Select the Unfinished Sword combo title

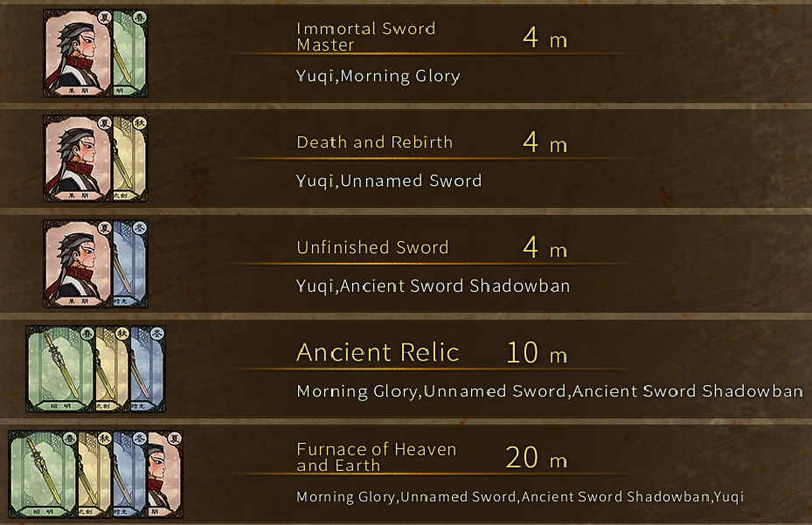click(372, 247)
